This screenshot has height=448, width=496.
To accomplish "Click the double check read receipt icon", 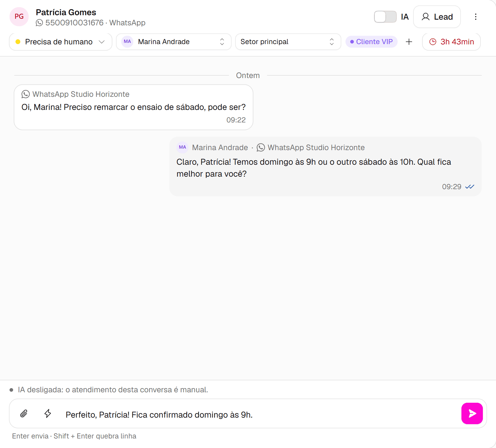I will [470, 187].
